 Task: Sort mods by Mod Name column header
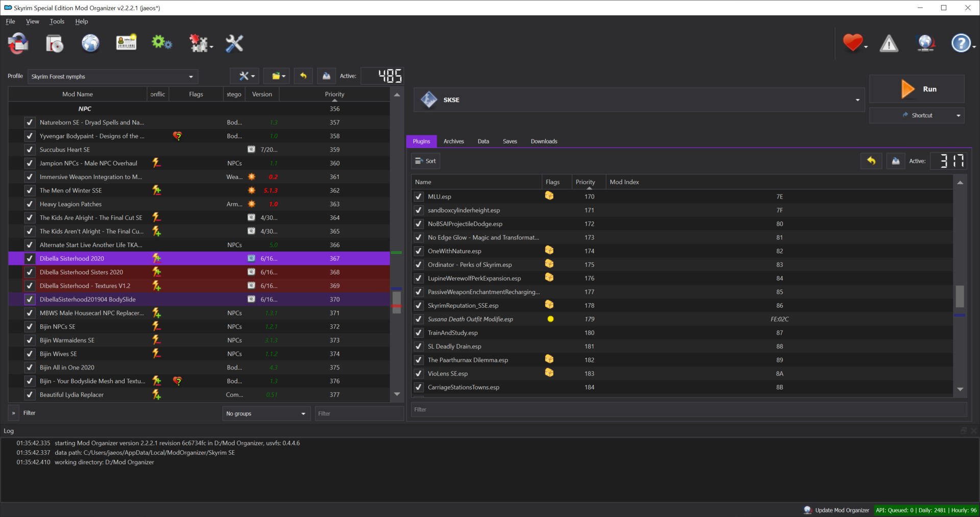pos(78,94)
